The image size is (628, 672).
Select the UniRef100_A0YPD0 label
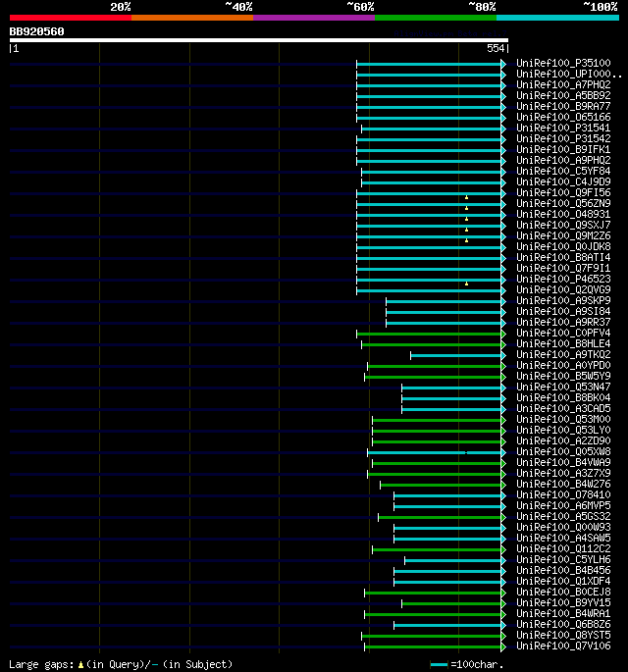pos(563,366)
